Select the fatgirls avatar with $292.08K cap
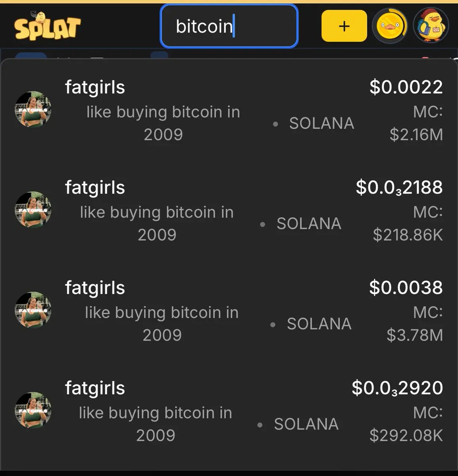 click(33, 411)
